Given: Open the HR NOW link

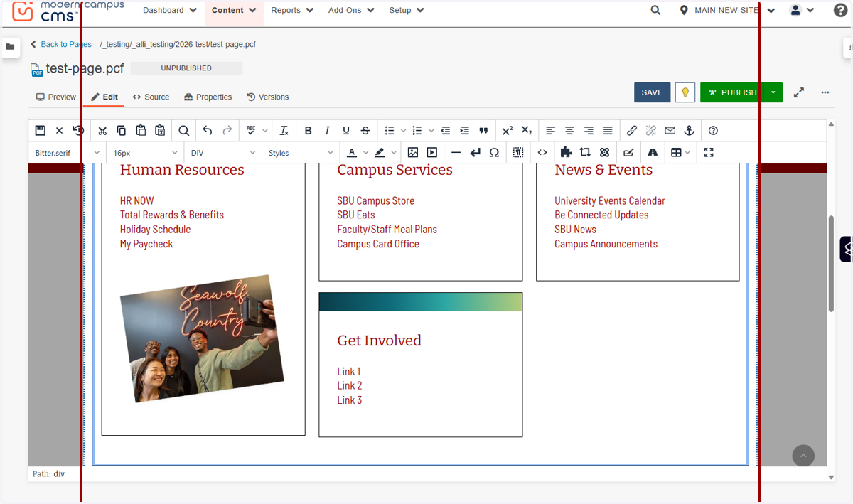Looking at the screenshot, I should (136, 200).
